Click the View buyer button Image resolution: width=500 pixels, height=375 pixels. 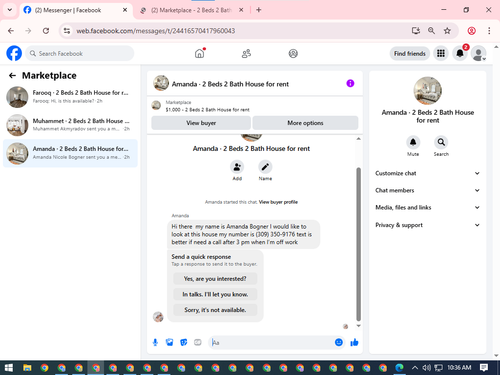pos(201,123)
